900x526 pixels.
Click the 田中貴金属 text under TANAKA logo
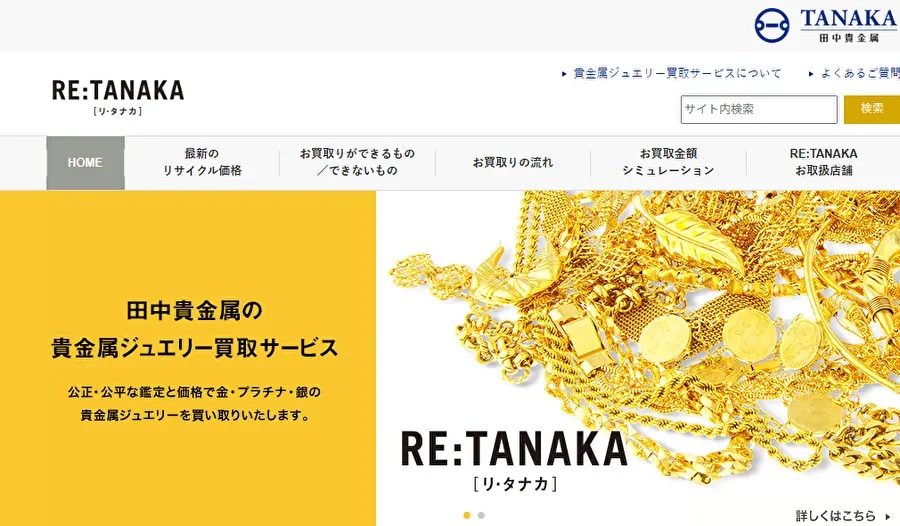[x=849, y=38]
